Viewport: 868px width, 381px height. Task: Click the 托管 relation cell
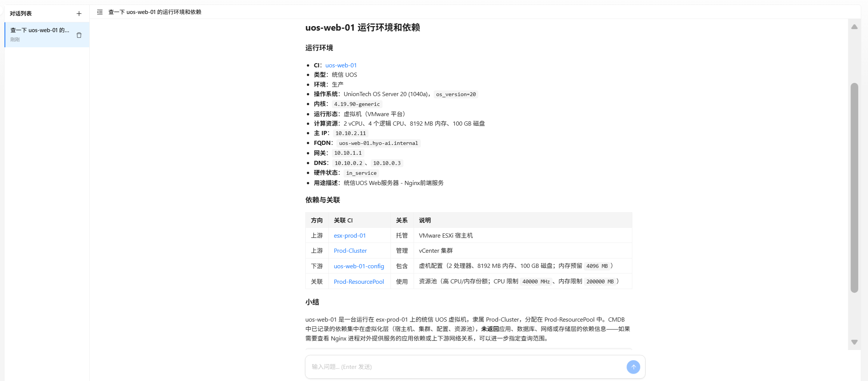[402, 235]
